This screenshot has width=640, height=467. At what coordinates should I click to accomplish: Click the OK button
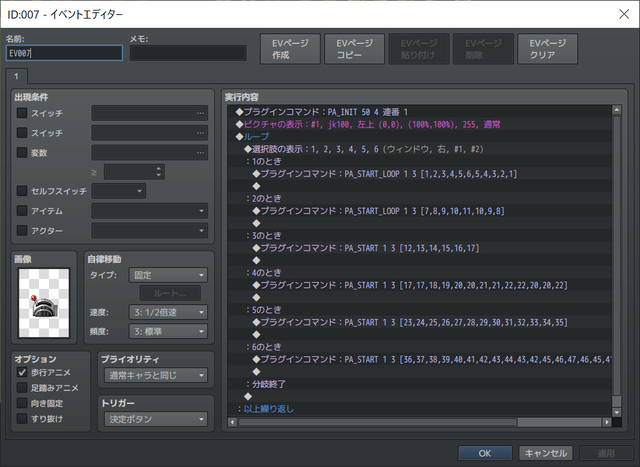click(x=485, y=453)
